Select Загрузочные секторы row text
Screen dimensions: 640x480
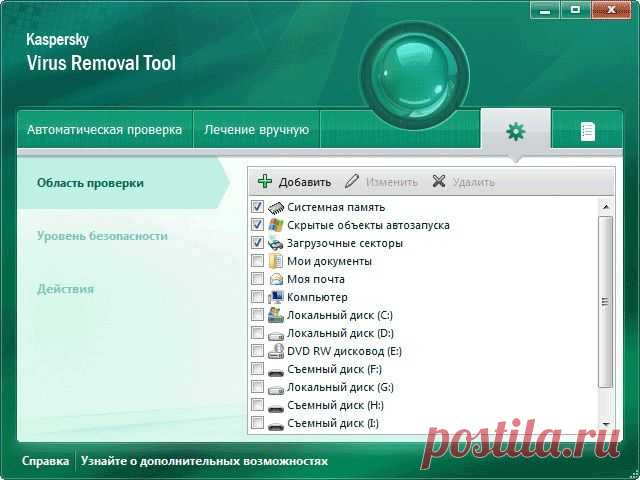[345, 243]
